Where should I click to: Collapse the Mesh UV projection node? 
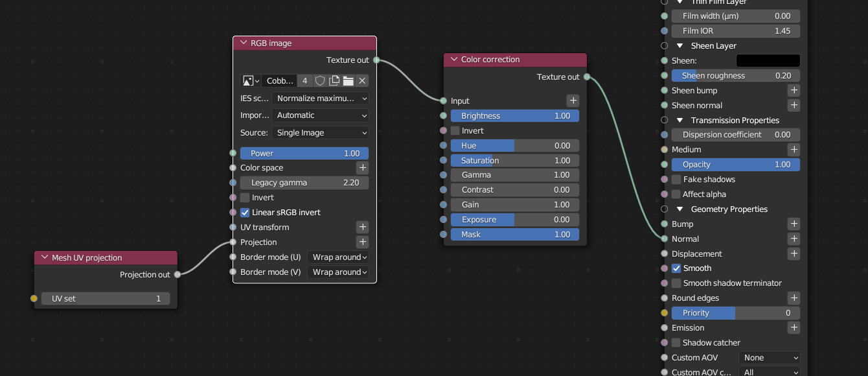coord(45,258)
